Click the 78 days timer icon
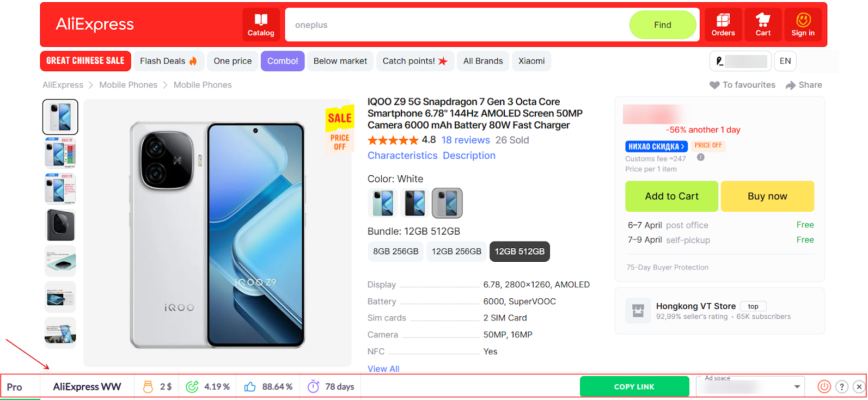The width and height of the screenshot is (868, 400). [313, 386]
